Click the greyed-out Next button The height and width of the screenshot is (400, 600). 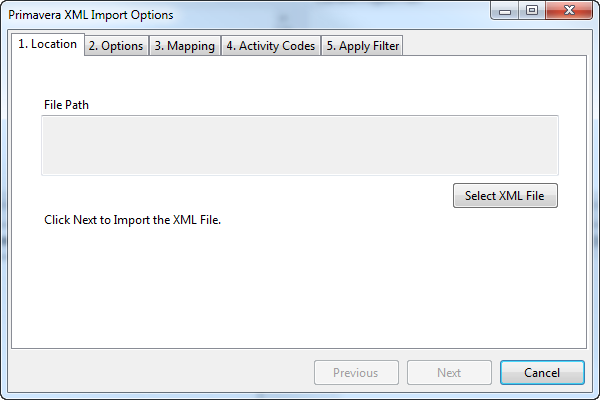(449, 372)
